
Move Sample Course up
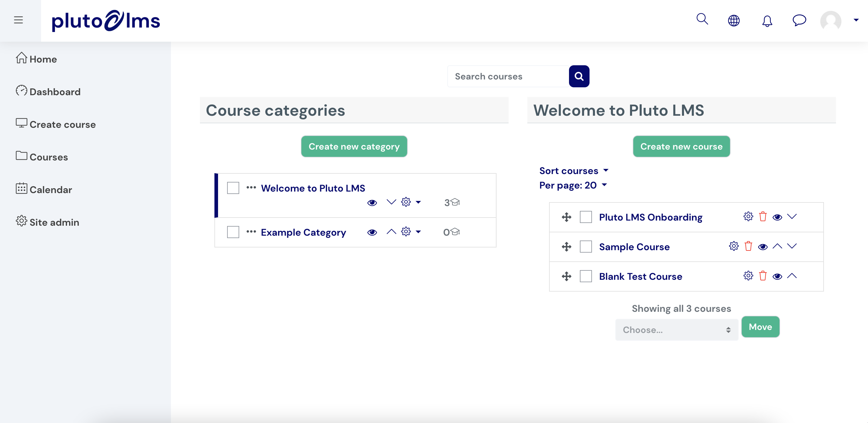pos(777,246)
